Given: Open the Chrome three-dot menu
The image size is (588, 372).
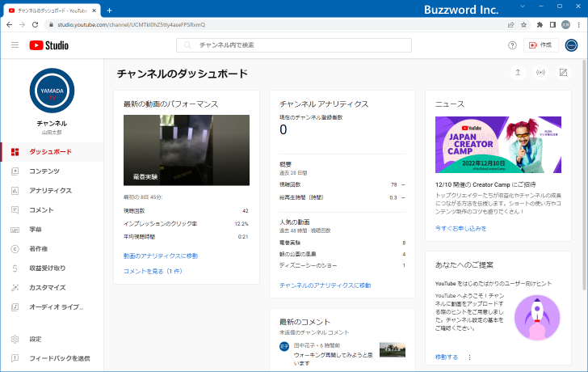Looking at the screenshot, I should (579, 25).
